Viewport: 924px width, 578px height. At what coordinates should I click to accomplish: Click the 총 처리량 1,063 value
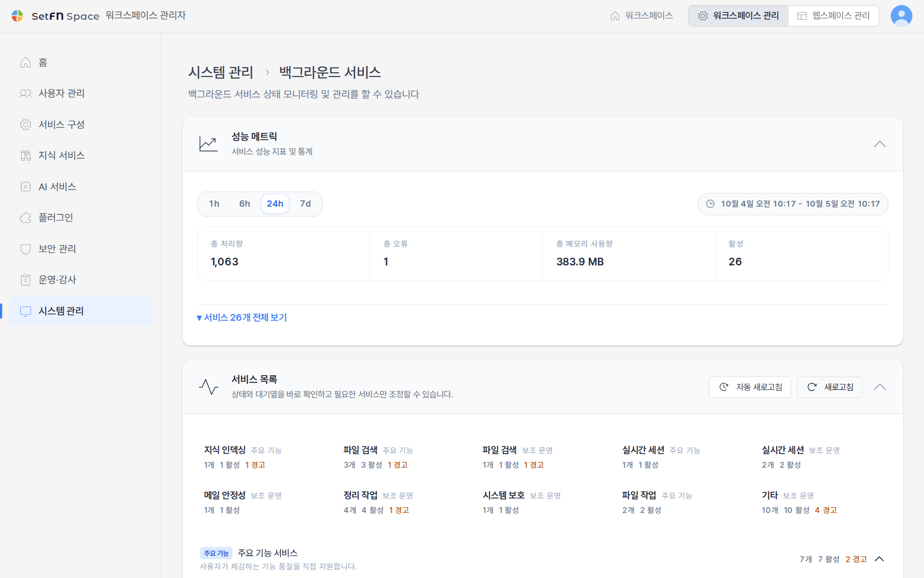(x=225, y=262)
